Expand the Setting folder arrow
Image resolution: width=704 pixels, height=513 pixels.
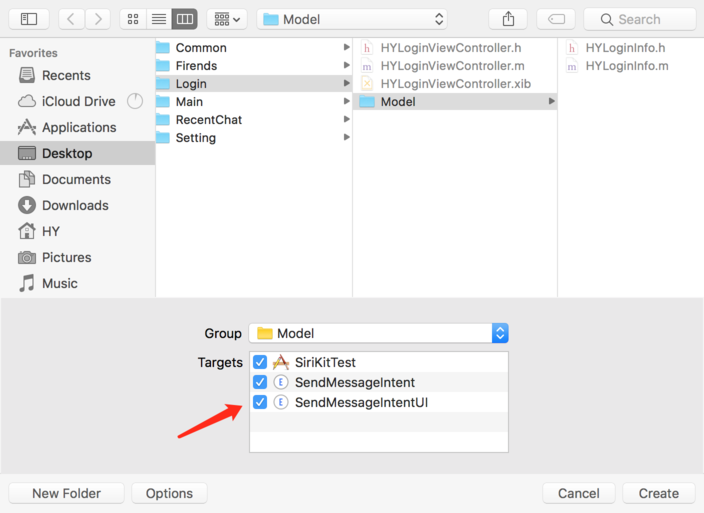pyautogui.click(x=346, y=137)
